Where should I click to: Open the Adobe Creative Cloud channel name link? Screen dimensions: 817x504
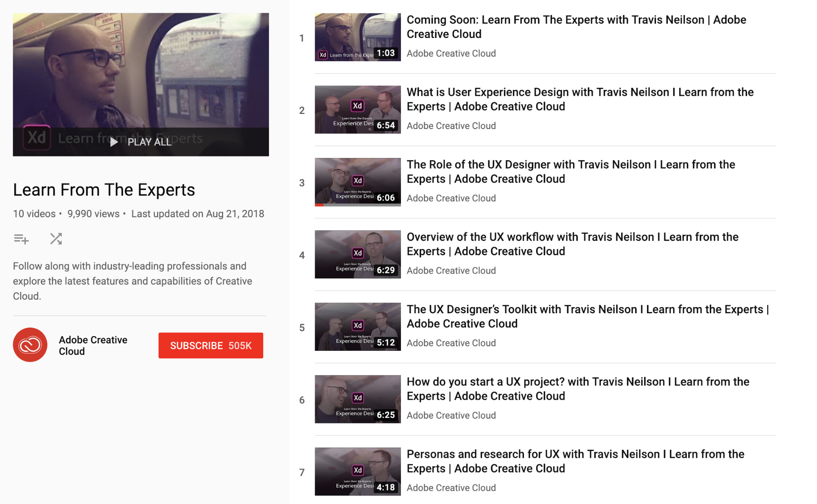click(x=93, y=346)
